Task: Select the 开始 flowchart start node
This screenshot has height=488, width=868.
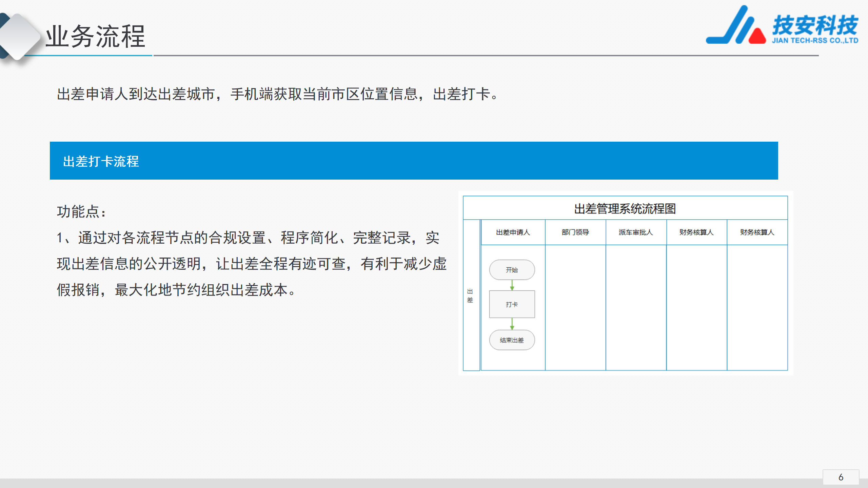Action: coord(512,270)
